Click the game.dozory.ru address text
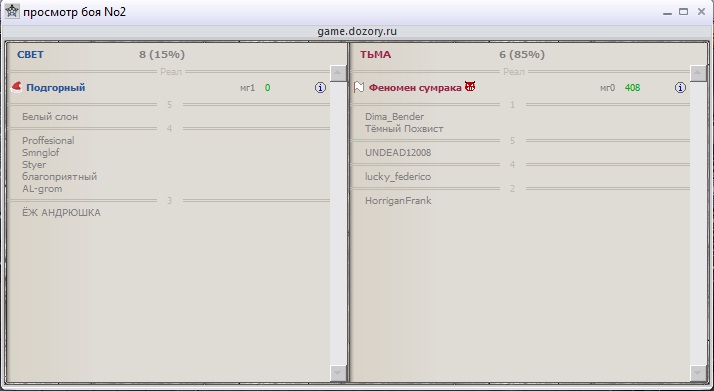 (x=357, y=32)
